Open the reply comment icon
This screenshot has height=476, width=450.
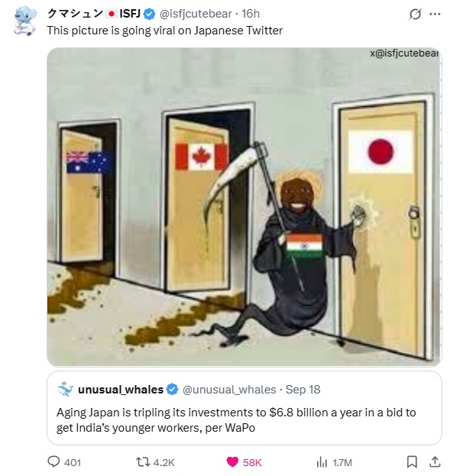coord(53,461)
